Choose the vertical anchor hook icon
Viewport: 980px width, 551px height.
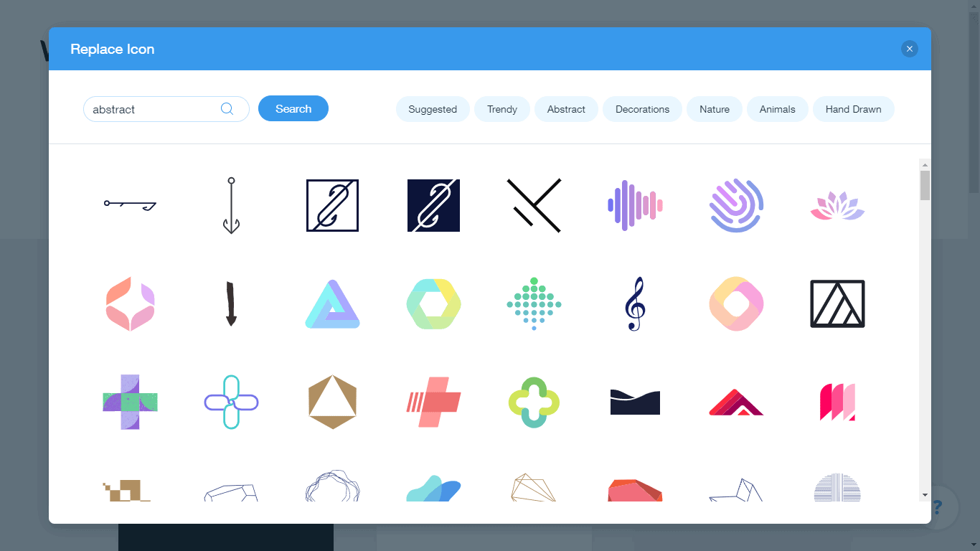click(x=231, y=205)
